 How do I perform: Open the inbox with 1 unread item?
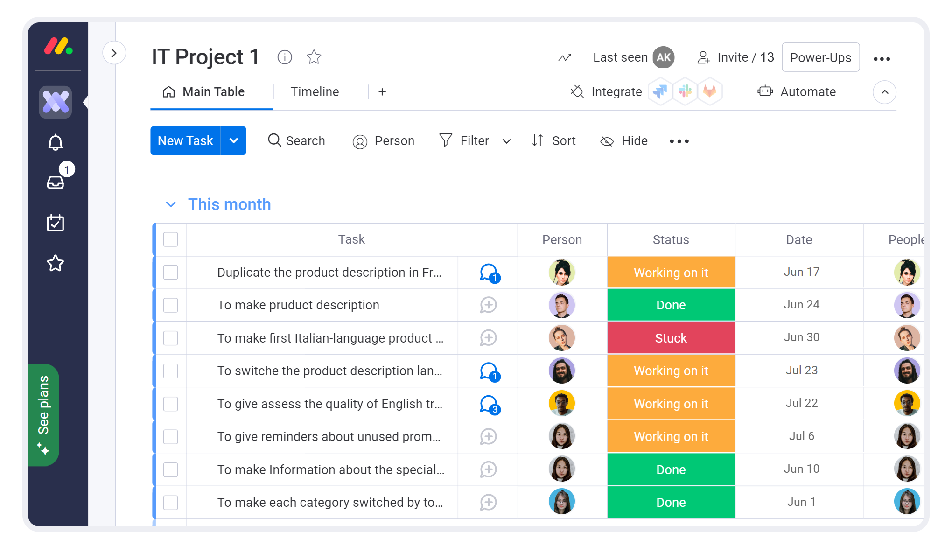pyautogui.click(x=56, y=182)
